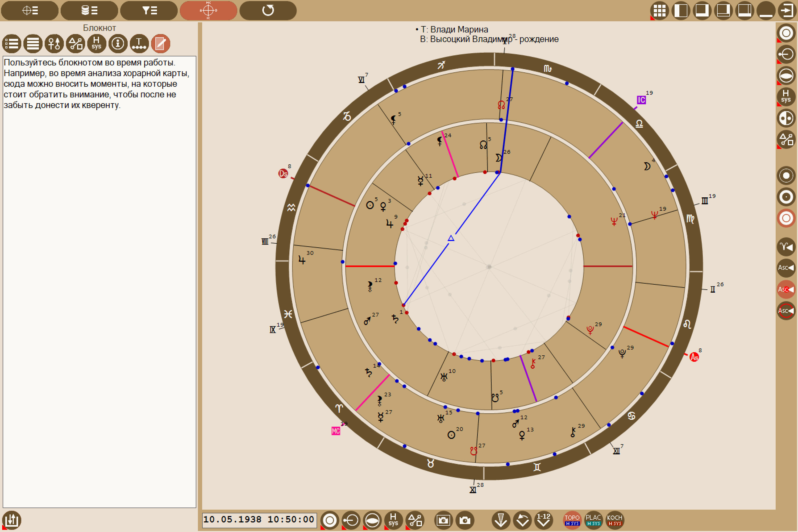Click the bottom-left chart export icon

point(11,520)
